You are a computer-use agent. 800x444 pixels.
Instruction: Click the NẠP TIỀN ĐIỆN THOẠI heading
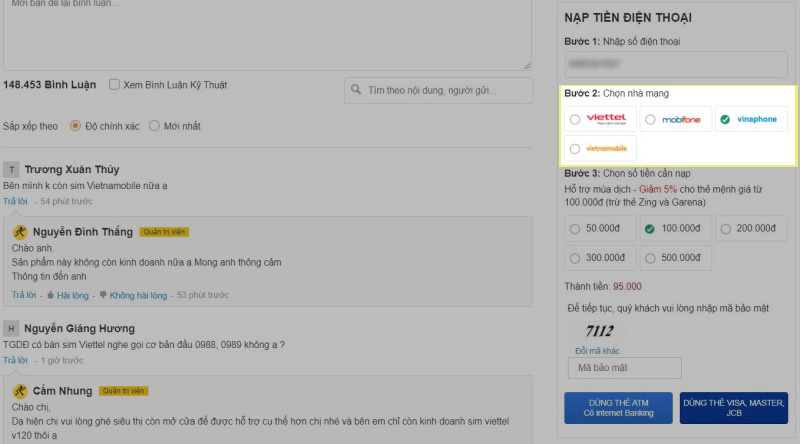(628, 18)
